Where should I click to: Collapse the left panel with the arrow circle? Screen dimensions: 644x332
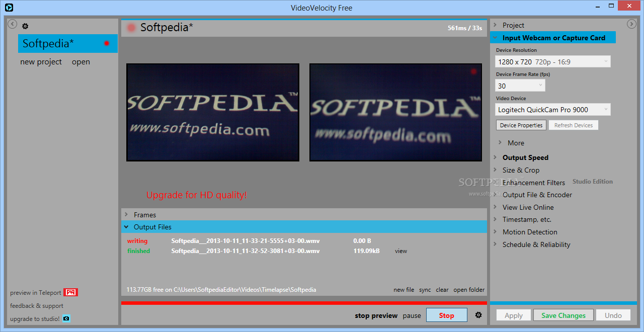[x=13, y=24]
